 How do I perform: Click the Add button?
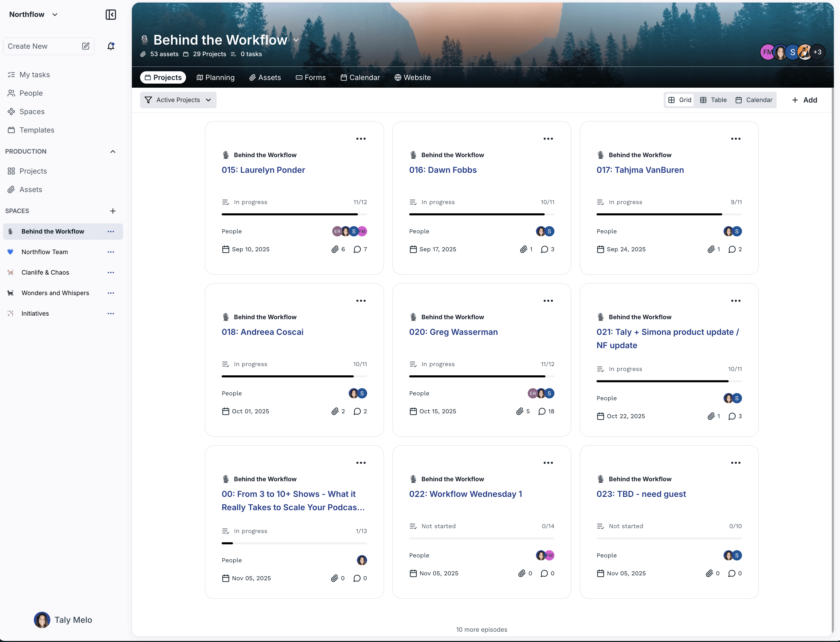(x=804, y=100)
